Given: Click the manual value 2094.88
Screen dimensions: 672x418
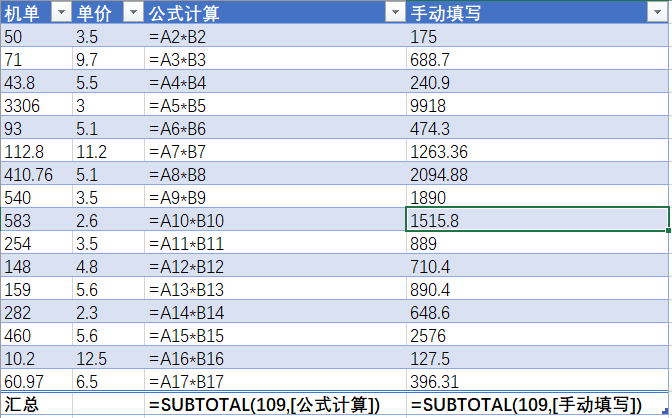Looking at the screenshot, I should tap(537, 174).
